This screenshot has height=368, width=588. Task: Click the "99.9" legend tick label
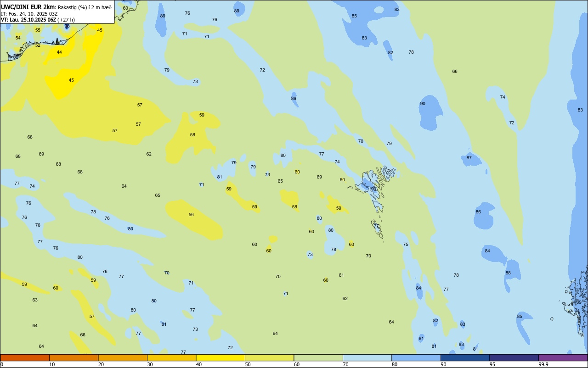(x=543, y=364)
